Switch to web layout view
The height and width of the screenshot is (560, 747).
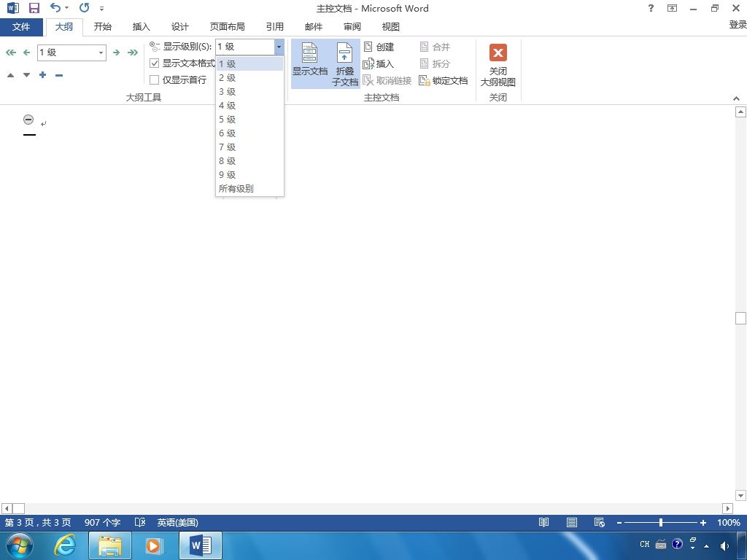pyautogui.click(x=600, y=522)
